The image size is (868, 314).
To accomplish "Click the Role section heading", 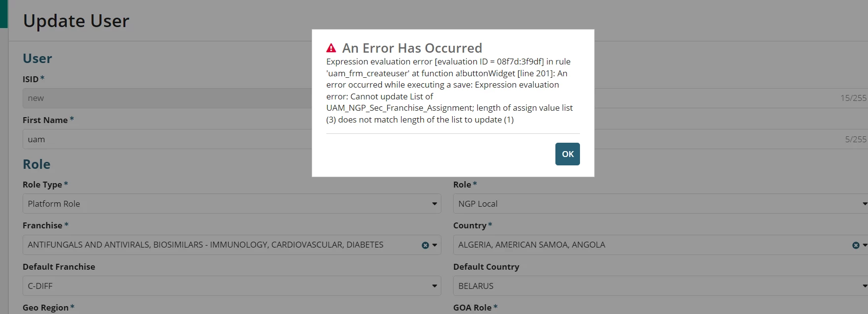I will [x=36, y=164].
